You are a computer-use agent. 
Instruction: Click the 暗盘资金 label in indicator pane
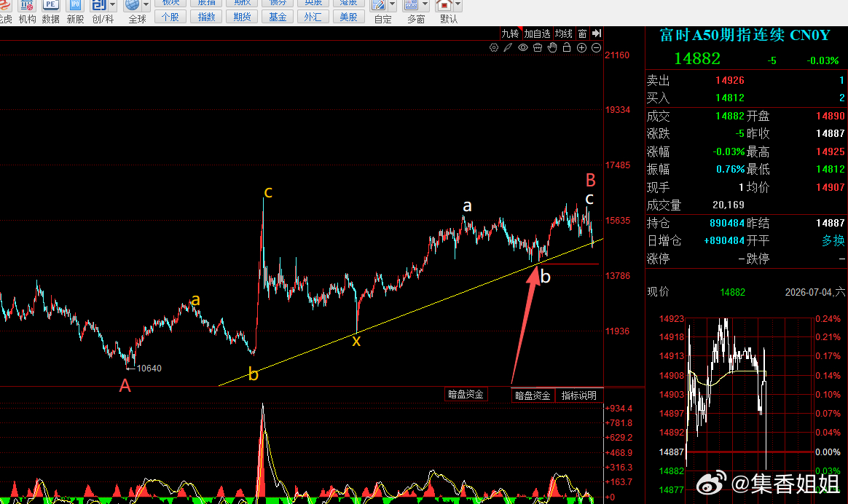(466, 394)
